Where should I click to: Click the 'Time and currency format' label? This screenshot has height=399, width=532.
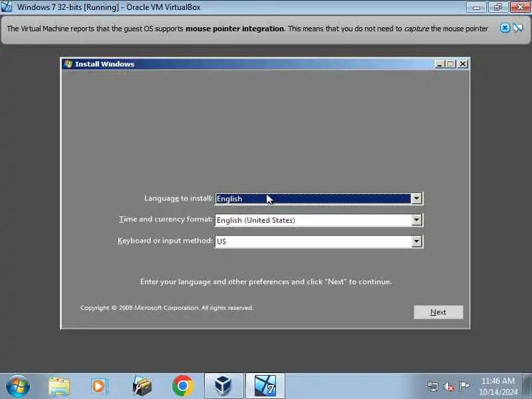tap(166, 219)
